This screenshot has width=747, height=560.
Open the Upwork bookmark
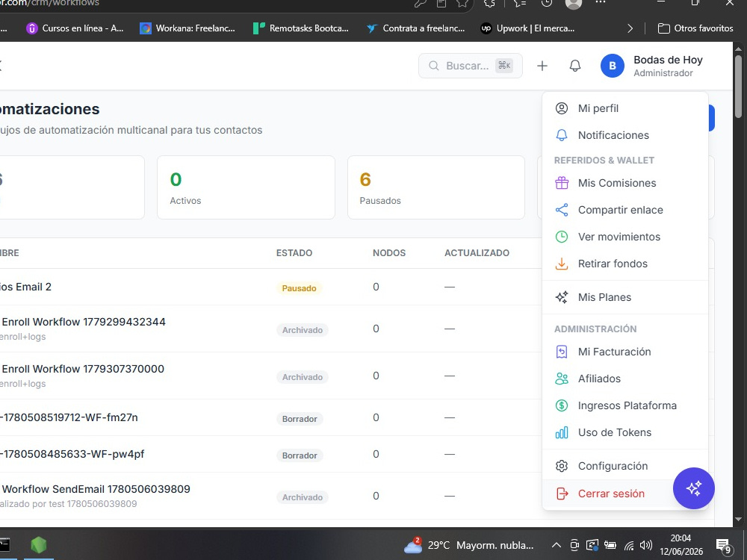click(528, 28)
